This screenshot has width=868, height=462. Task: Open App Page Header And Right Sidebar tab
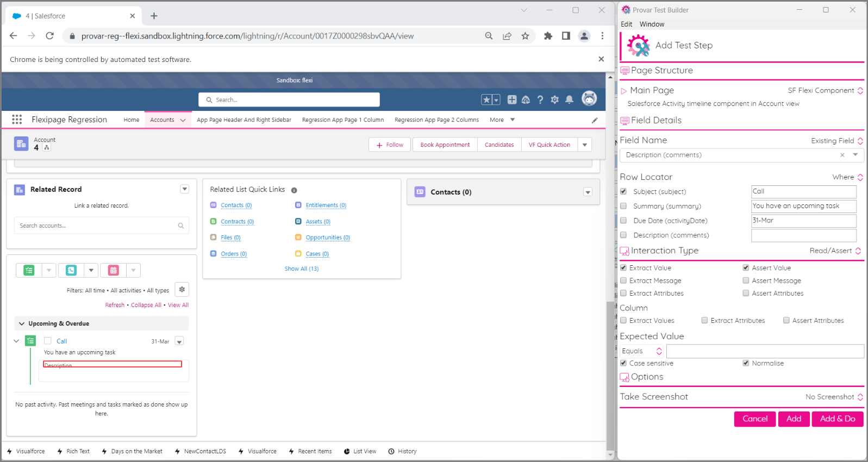tap(244, 120)
